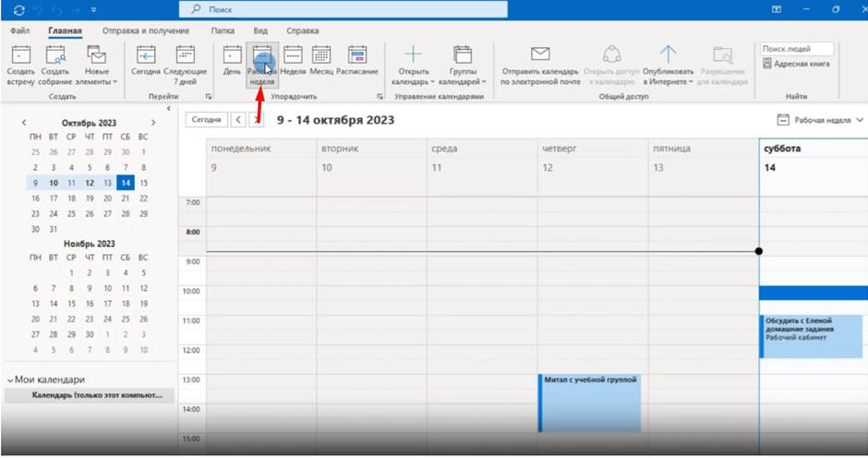This screenshot has width=868, height=458.
Task: Collapse the Мои календари group
Action: pos(11,380)
